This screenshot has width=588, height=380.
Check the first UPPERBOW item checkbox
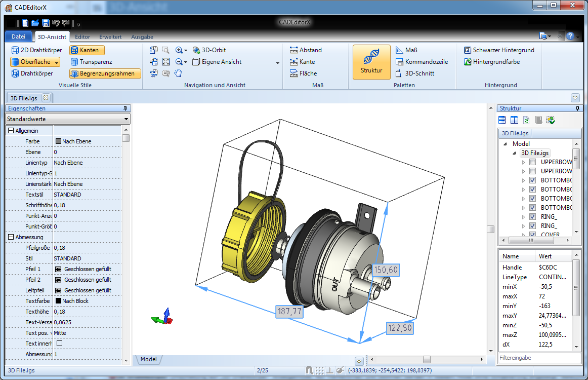(x=532, y=162)
